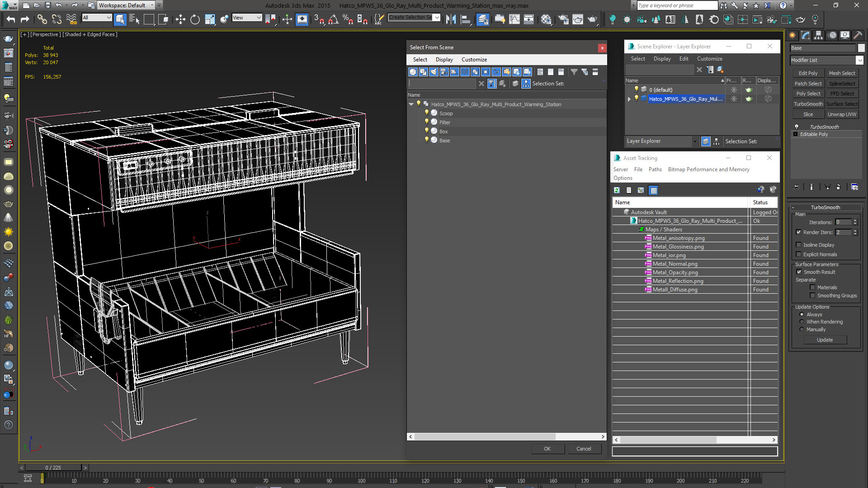Viewport: 868px width, 488px height.
Task: Open the Material Editor
Action: pyautogui.click(x=546, y=19)
